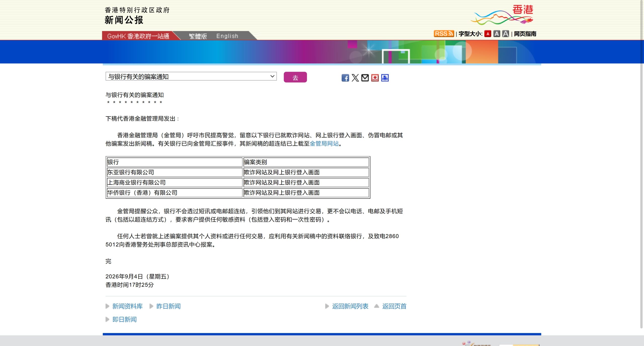The height and width of the screenshot is (346, 644).
Task: Switch to the 繁體版 tab
Action: pos(198,36)
